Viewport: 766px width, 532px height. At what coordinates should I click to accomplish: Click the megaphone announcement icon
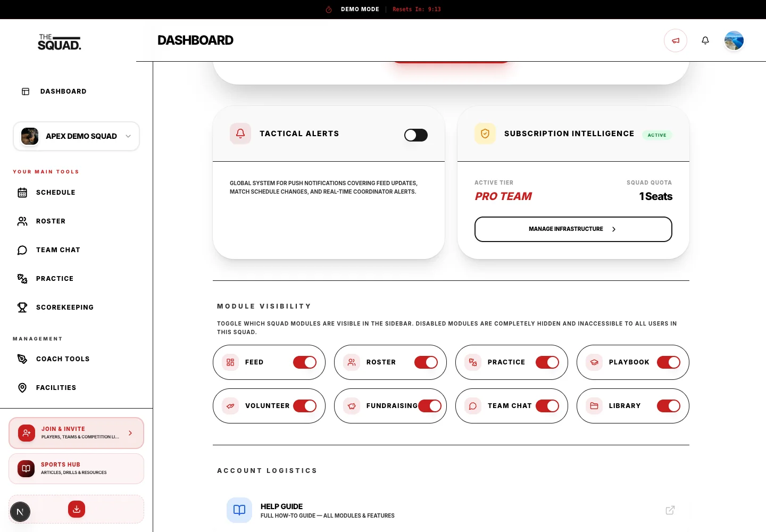(x=676, y=40)
